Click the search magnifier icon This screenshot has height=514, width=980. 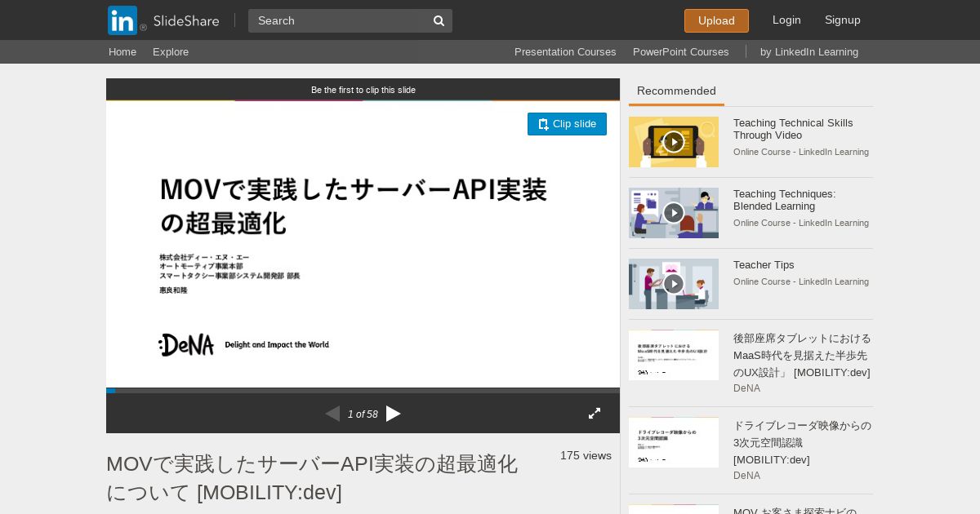click(x=439, y=21)
